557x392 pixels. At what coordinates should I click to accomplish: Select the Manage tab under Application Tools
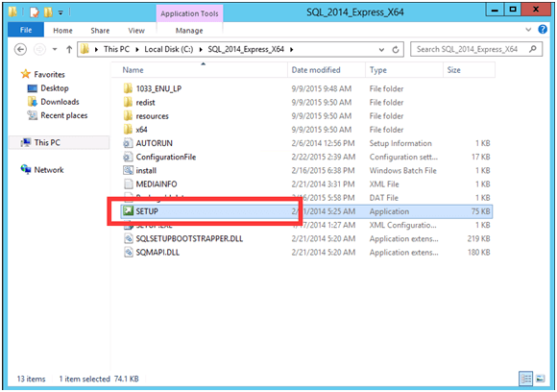click(189, 31)
